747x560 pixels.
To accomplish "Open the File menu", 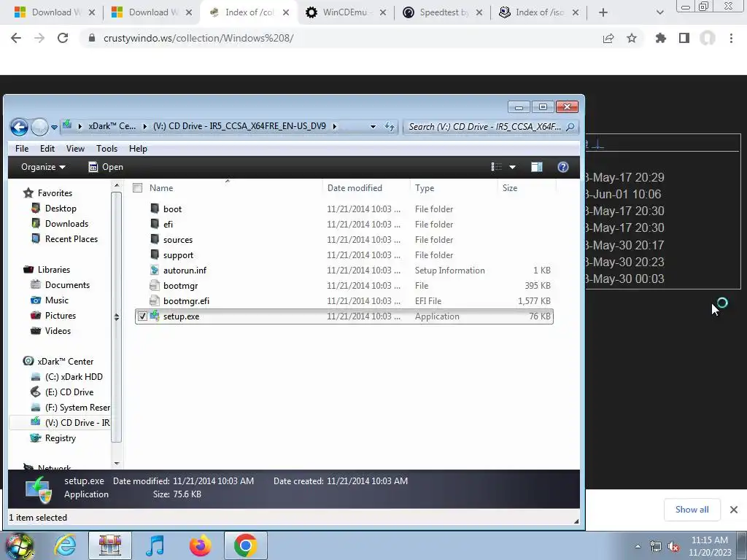I will 22,149.
